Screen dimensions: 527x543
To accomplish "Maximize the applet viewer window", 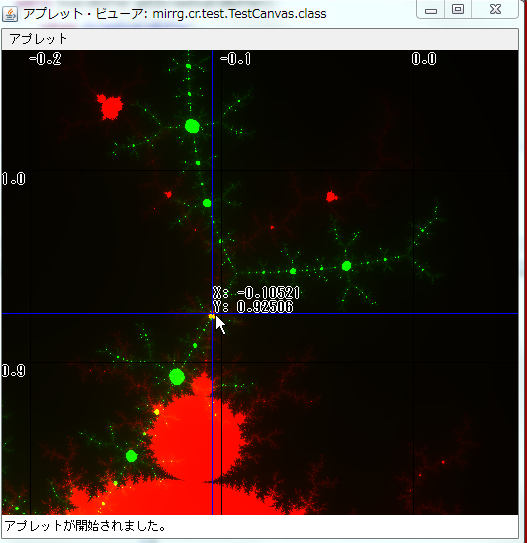I will (458, 9).
